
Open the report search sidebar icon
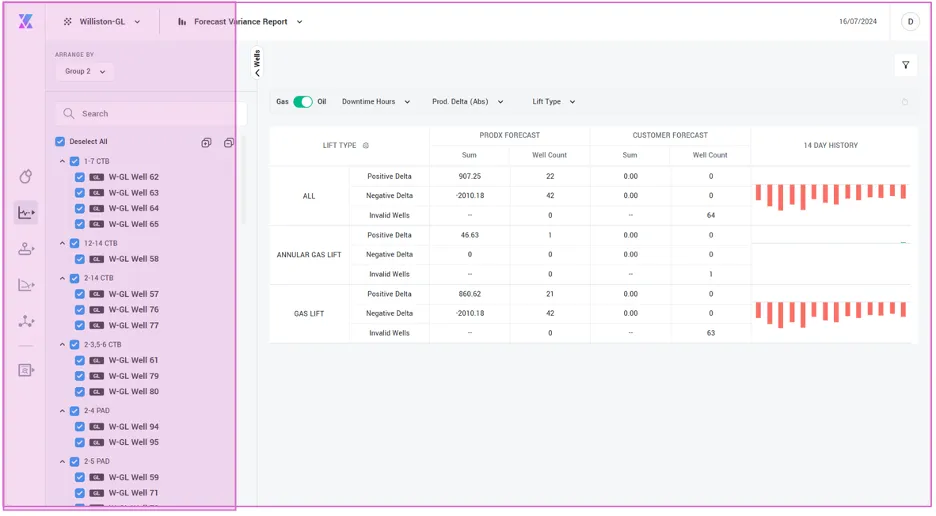26,370
